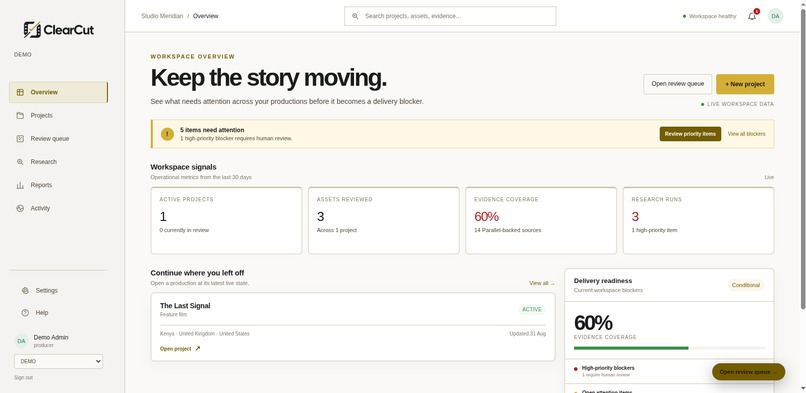Open Settings via its gear icon

coord(25,291)
